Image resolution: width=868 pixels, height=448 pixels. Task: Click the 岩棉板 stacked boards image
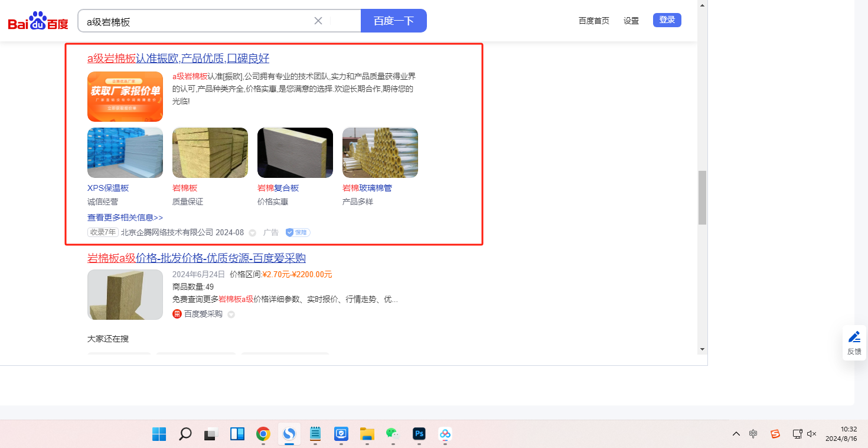click(210, 152)
